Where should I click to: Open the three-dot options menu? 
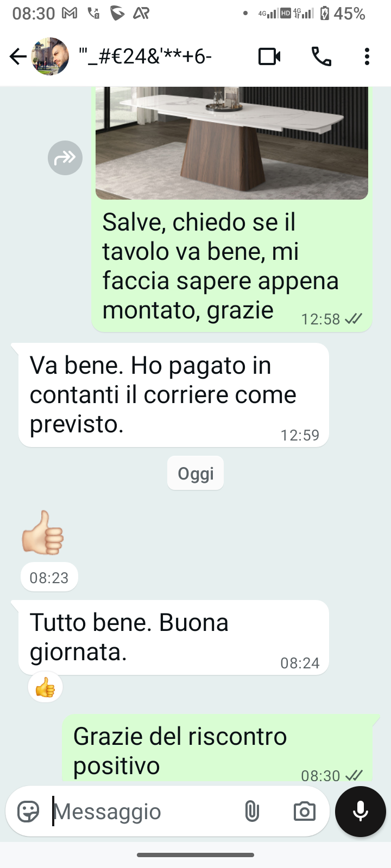[x=367, y=56]
